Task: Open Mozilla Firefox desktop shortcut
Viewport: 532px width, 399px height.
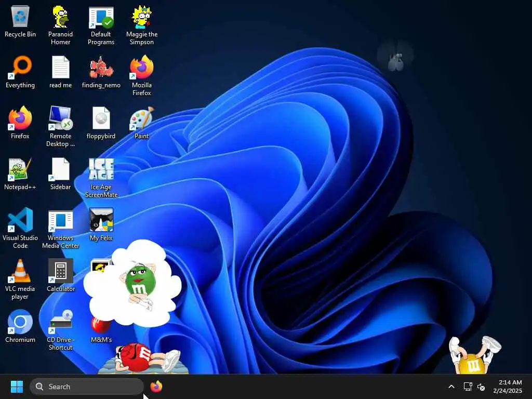Action: [141, 76]
